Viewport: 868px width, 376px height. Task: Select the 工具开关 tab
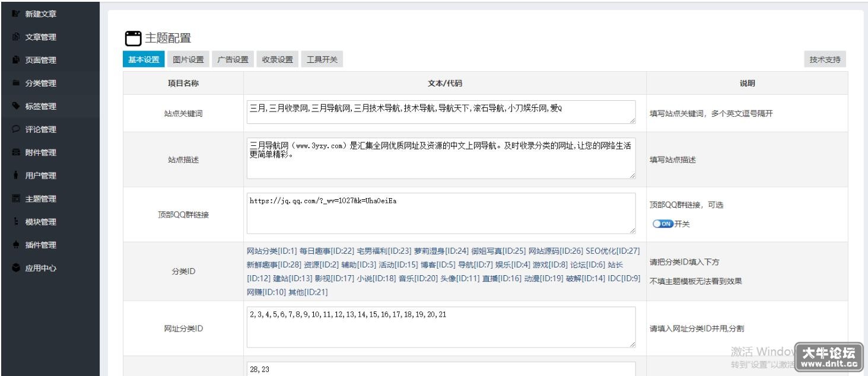(x=322, y=59)
